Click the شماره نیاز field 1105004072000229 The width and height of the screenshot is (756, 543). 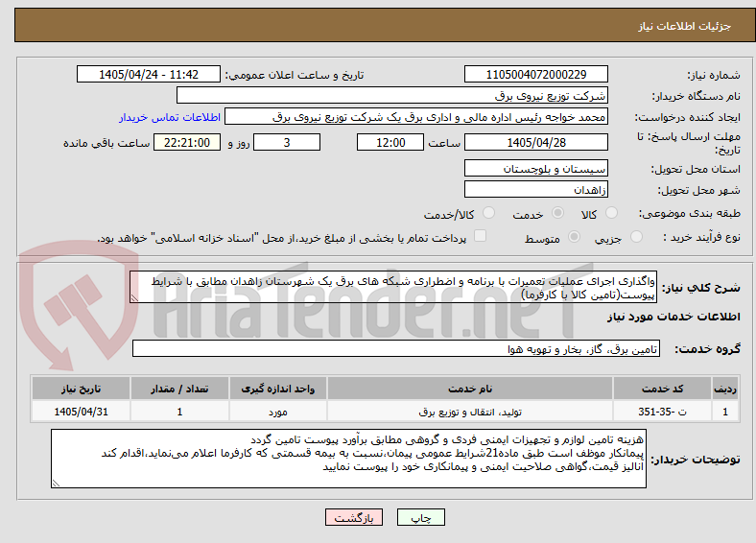pyautogui.click(x=535, y=74)
